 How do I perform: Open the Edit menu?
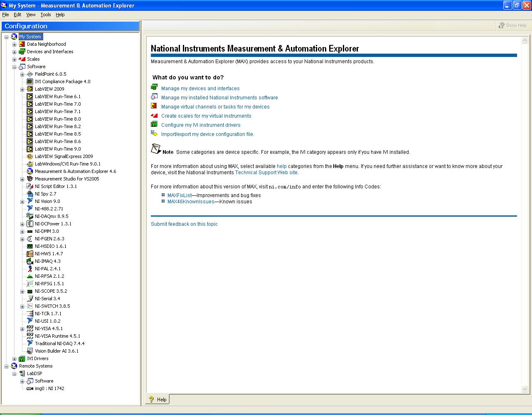tap(17, 15)
